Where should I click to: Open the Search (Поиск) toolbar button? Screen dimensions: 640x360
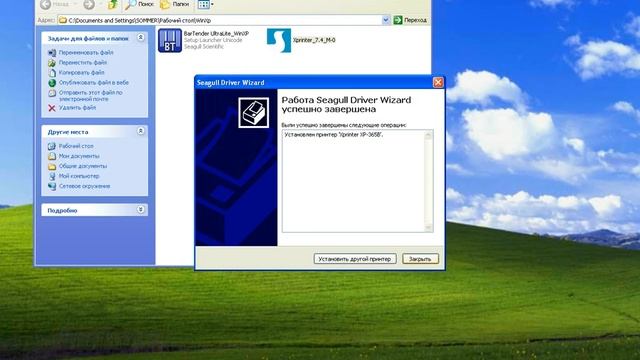click(139, 4)
